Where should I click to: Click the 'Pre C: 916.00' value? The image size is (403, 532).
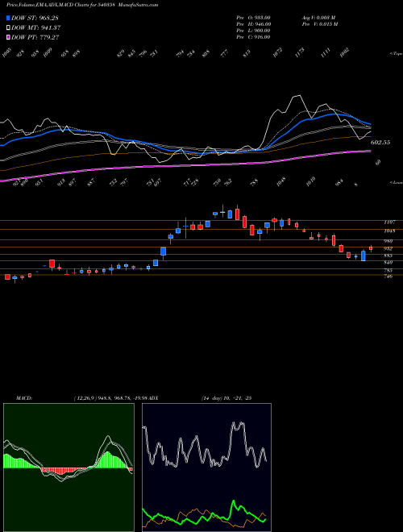253,37
